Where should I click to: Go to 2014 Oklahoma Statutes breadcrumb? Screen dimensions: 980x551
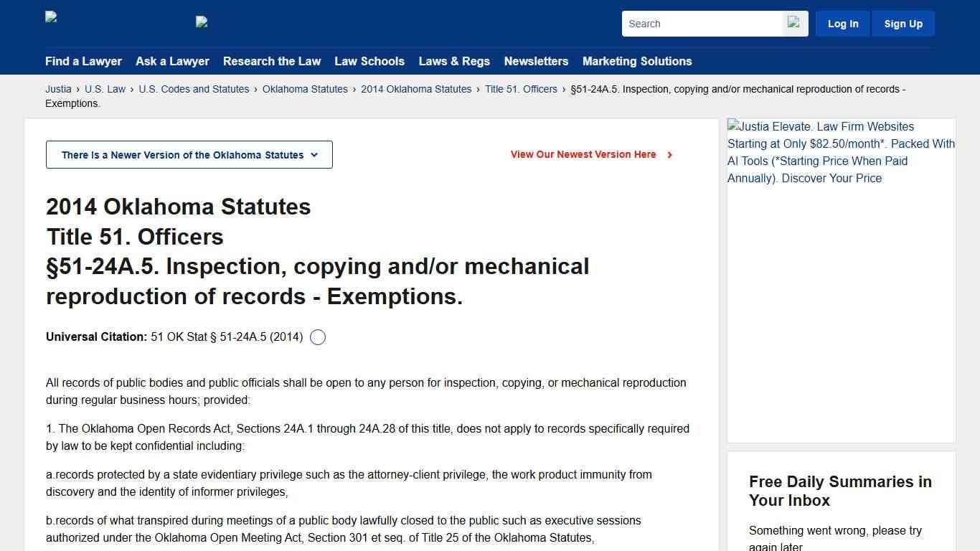point(416,89)
